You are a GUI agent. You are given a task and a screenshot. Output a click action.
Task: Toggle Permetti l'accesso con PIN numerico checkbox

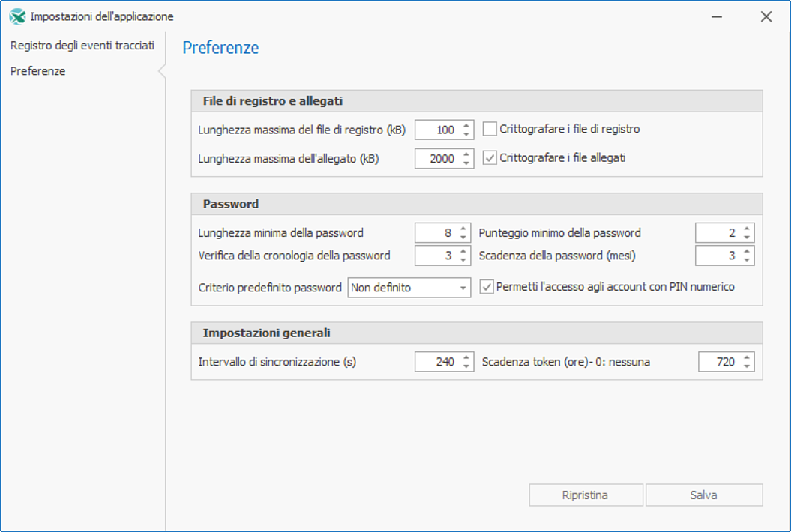pos(487,287)
